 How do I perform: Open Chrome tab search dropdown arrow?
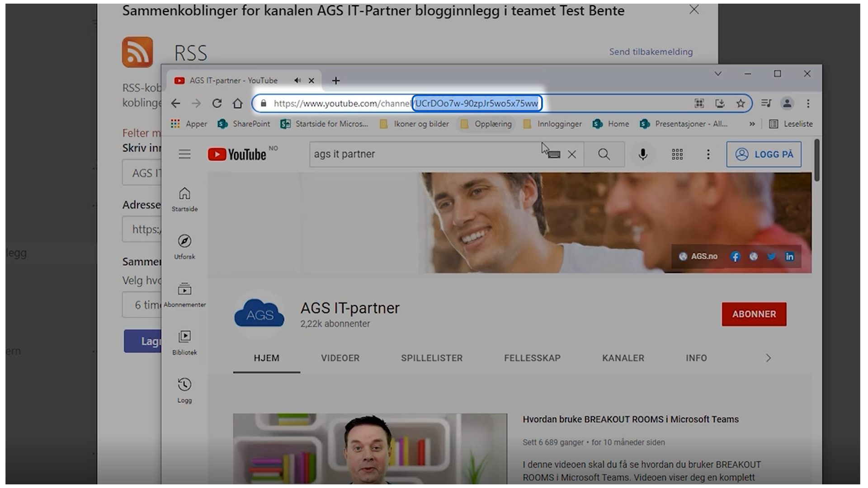coord(718,74)
